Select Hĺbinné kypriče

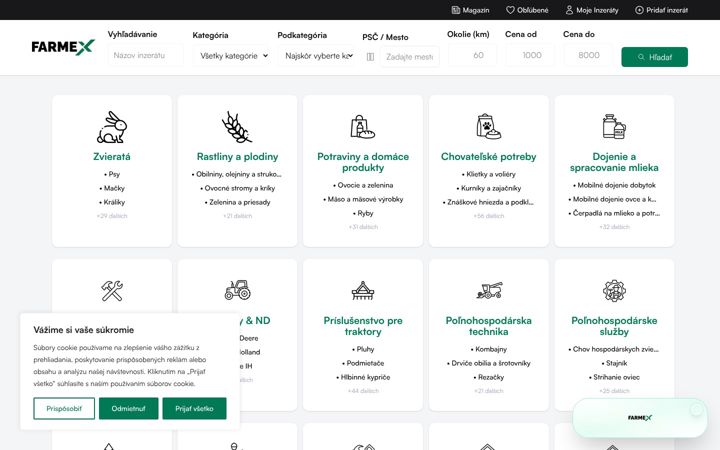tap(363, 377)
